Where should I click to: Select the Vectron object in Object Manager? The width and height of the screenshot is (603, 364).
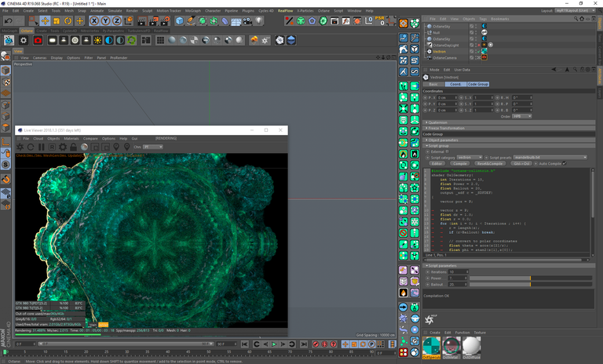(x=440, y=51)
